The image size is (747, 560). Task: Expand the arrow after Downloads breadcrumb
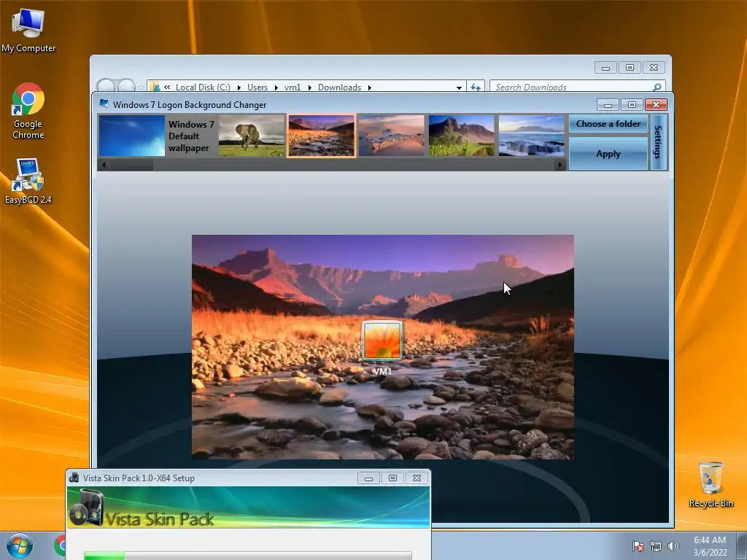(x=370, y=87)
